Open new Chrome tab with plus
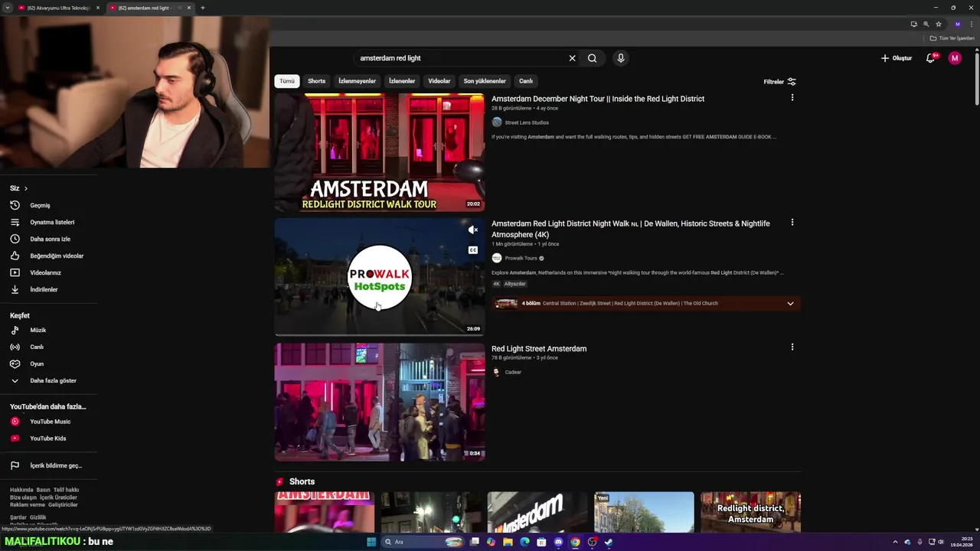The width and height of the screenshot is (980, 551). tap(202, 8)
